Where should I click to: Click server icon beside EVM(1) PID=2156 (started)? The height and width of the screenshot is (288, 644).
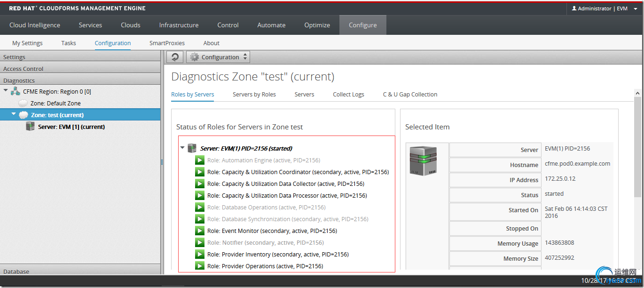click(x=192, y=148)
